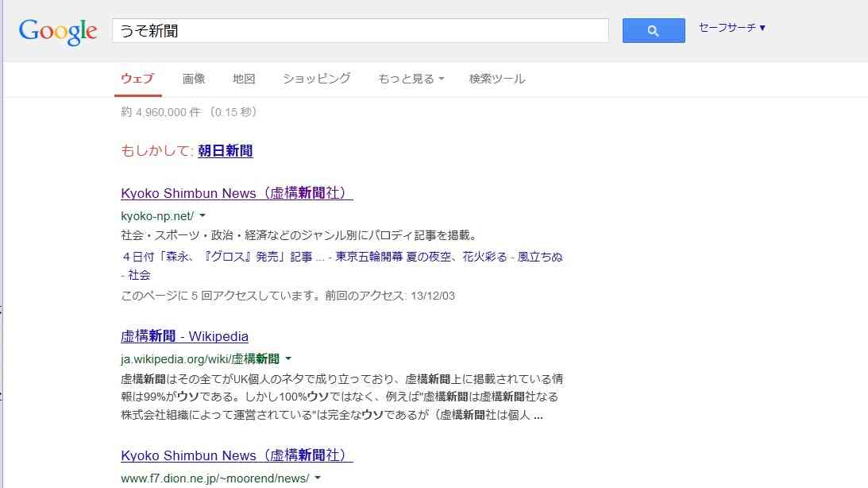The width and height of the screenshot is (868, 488).
Task: Open 虚構新聞 - Wikipedia result
Action: [184, 336]
